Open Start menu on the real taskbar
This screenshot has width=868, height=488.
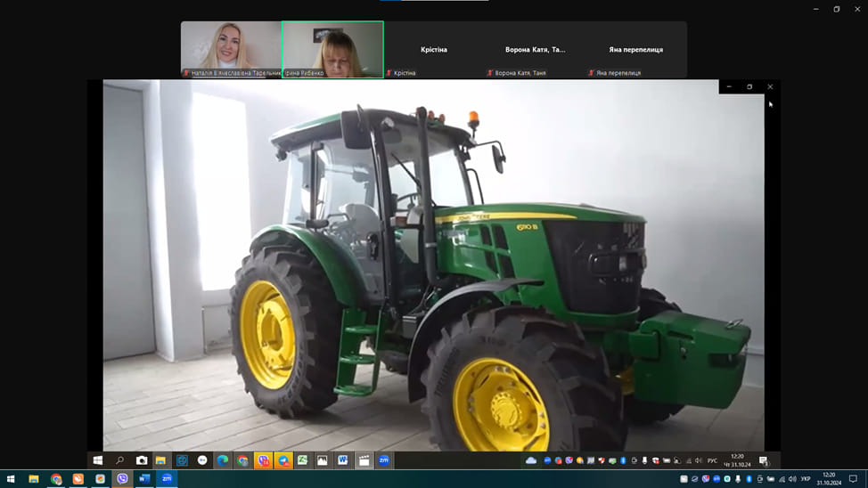tap(11, 478)
